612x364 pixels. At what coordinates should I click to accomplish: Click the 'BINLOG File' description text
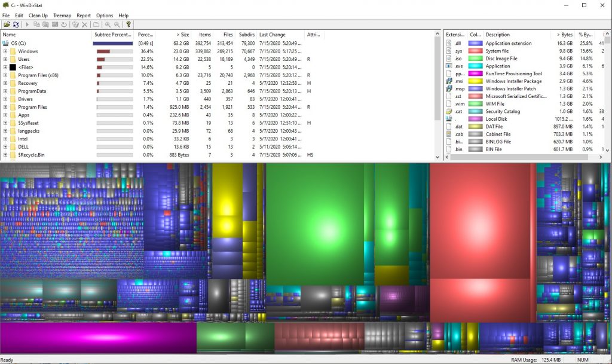click(x=498, y=142)
